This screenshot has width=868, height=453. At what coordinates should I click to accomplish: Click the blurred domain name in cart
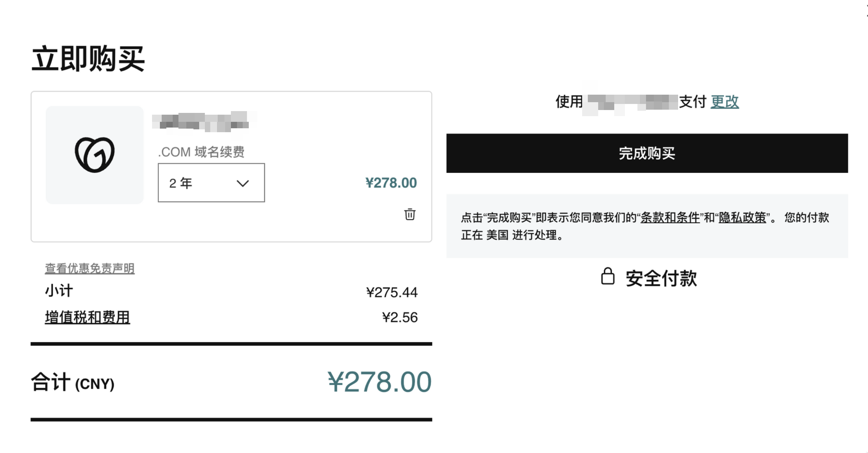click(x=204, y=121)
